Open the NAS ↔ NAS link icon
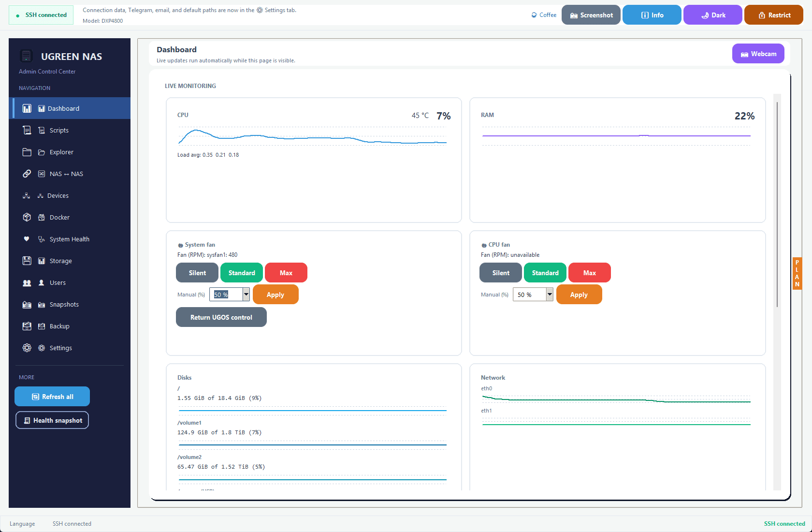Image resolution: width=812 pixels, height=532 pixels. pyautogui.click(x=27, y=174)
